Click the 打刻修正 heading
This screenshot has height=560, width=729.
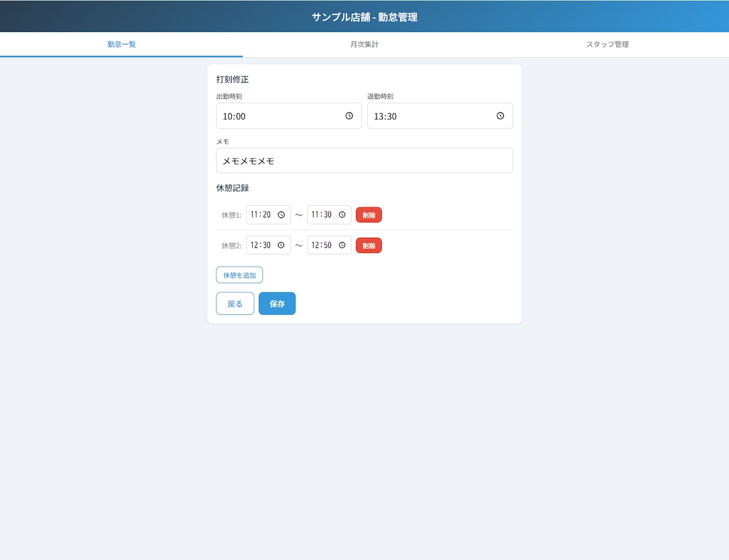coord(232,79)
